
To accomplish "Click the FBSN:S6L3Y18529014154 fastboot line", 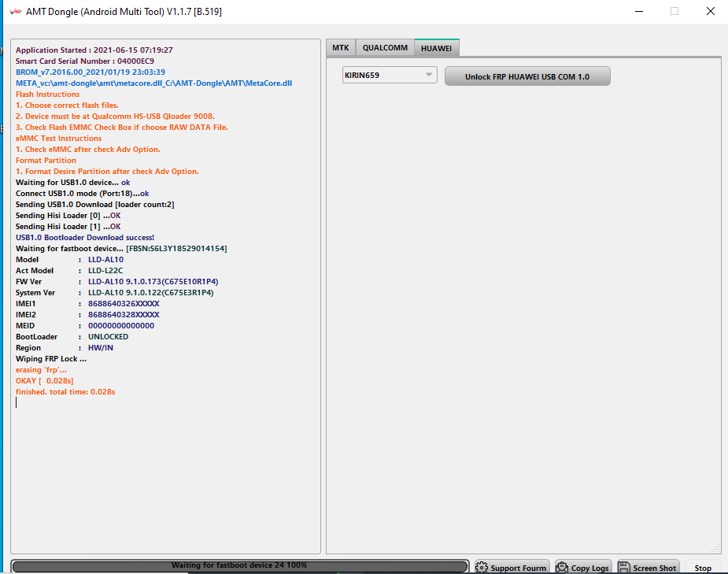I will (121, 249).
